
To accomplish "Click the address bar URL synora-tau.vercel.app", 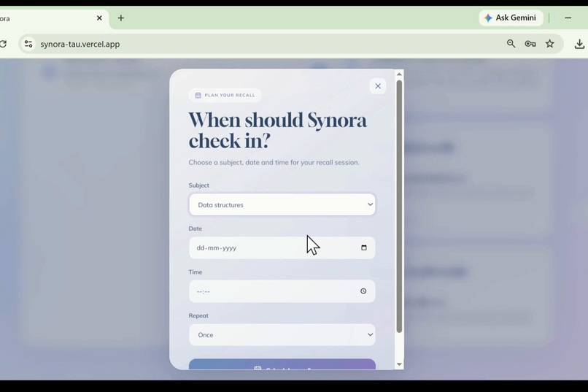I will point(80,44).
